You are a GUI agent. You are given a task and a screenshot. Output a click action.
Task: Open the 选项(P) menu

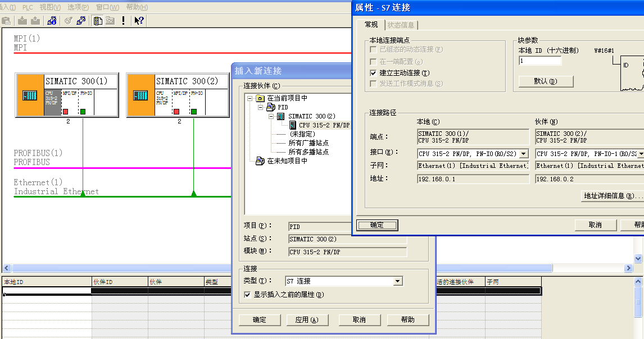tap(78, 7)
